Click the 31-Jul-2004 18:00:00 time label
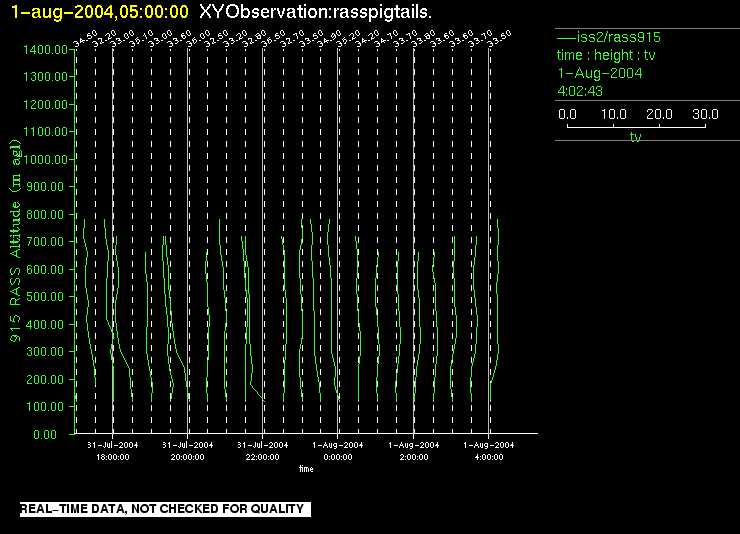 [113, 451]
